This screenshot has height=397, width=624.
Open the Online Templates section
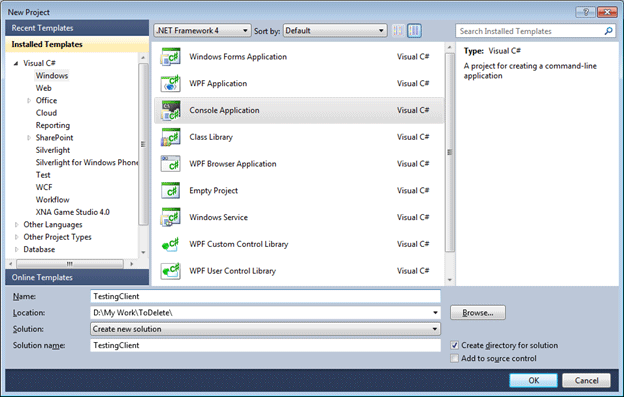click(77, 277)
